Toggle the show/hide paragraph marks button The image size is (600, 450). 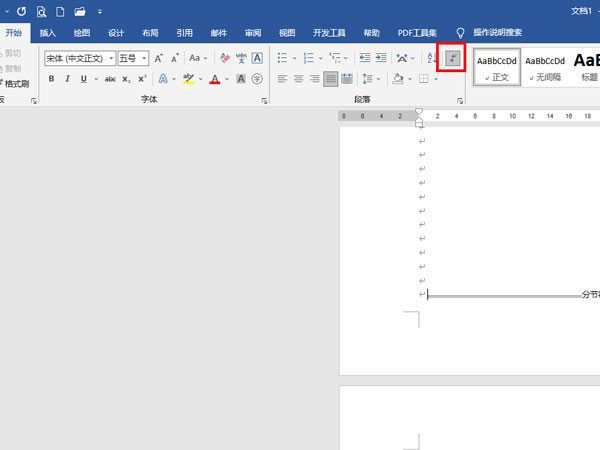454,59
